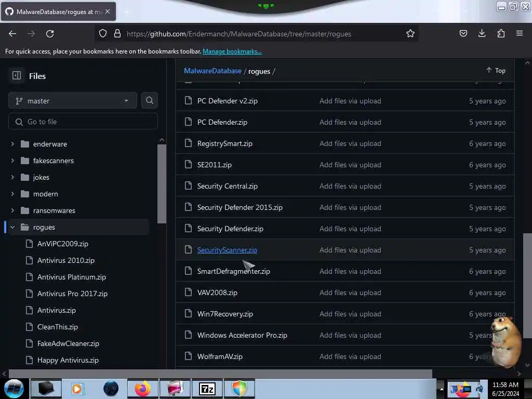Open PC Defender.zip
The height and width of the screenshot is (399, 532).
point(222,122)
